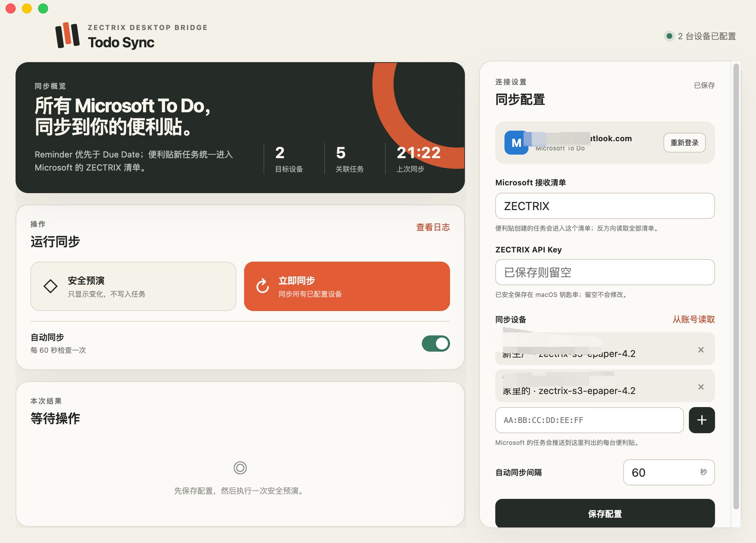Click the 21:22 上次同步 time value
The image size is (756, 543).
[419, 153]
